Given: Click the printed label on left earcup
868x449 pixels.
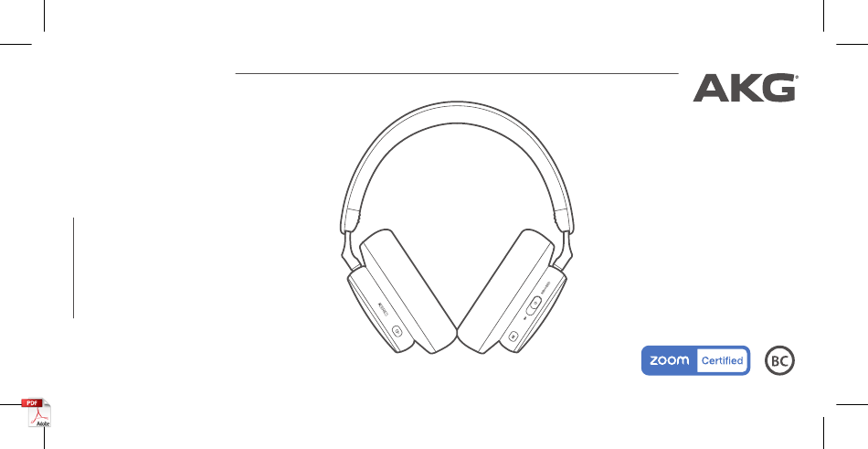Looking at the screenshot, I should (x=384, y=309).
